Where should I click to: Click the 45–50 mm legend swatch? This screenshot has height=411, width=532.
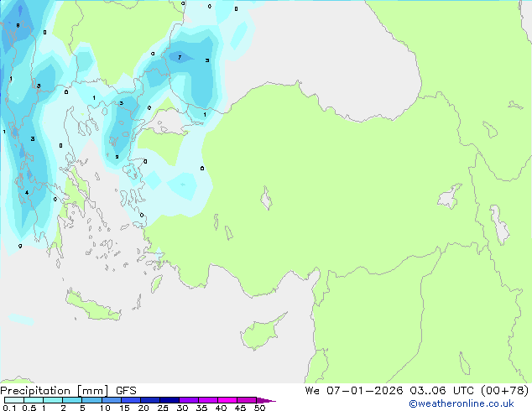coord(247,400)
